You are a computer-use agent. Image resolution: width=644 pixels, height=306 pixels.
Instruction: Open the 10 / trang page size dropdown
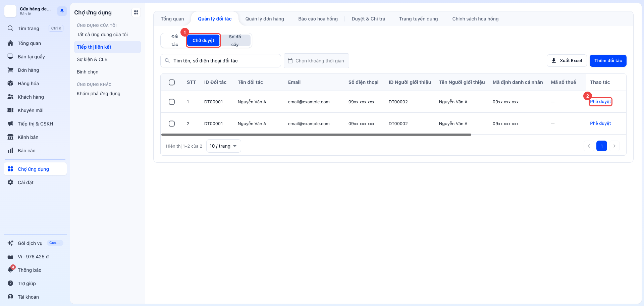pos(223,146)
